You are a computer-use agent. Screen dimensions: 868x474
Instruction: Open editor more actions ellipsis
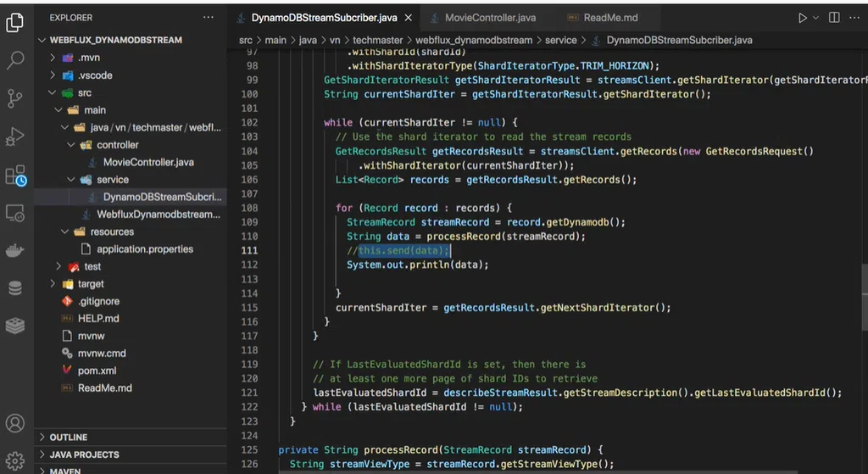pos(854,18)
